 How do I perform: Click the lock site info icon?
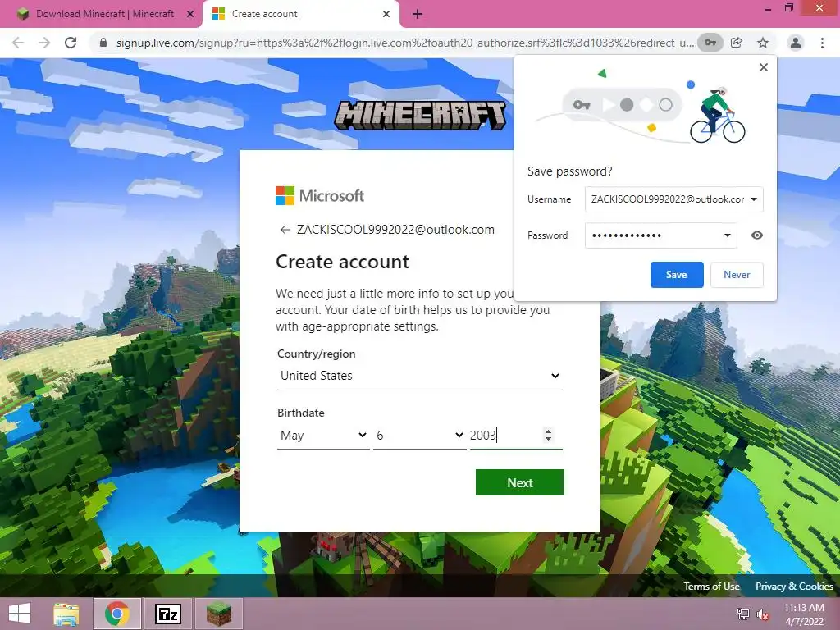[x=103, y=43]
